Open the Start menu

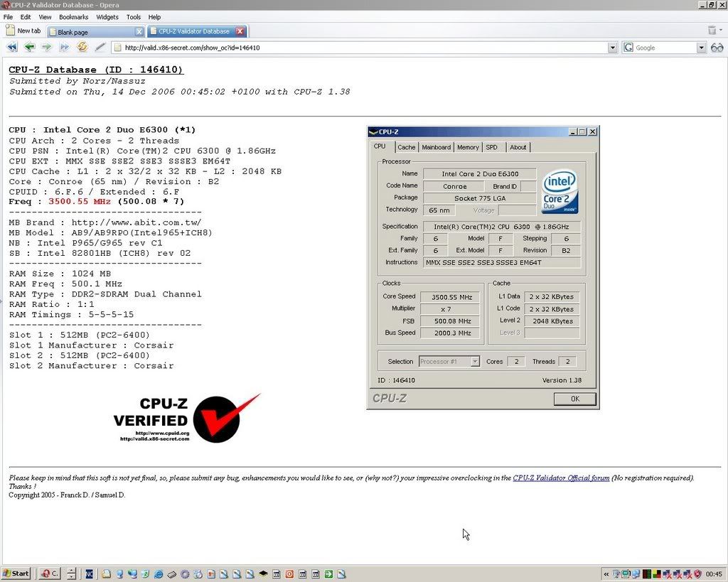pos(16,573)
